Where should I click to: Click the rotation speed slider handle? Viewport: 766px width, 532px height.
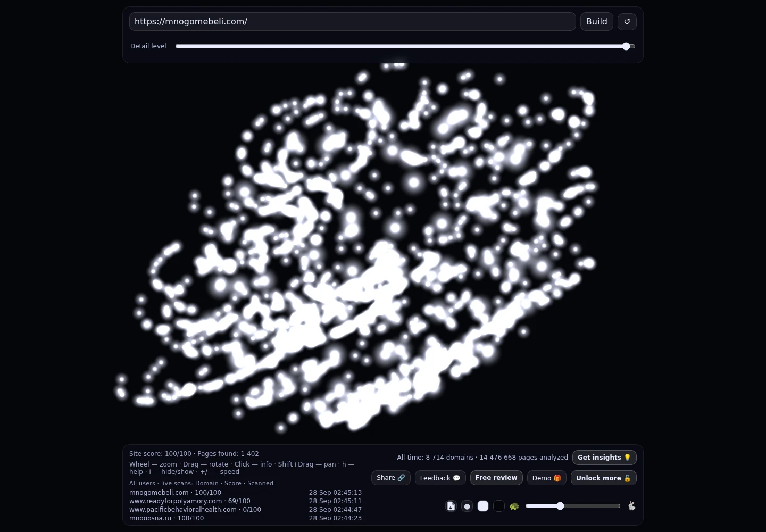560,506
